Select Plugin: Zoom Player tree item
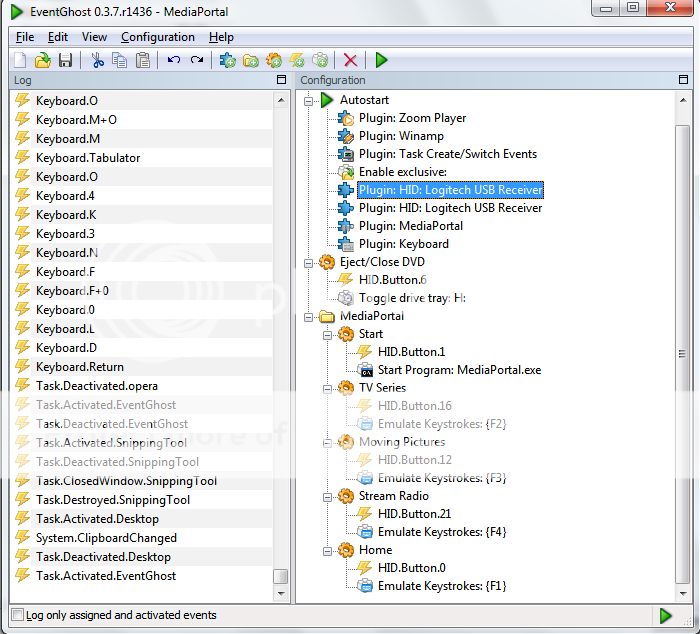The image size is (700, 634). 412,118
